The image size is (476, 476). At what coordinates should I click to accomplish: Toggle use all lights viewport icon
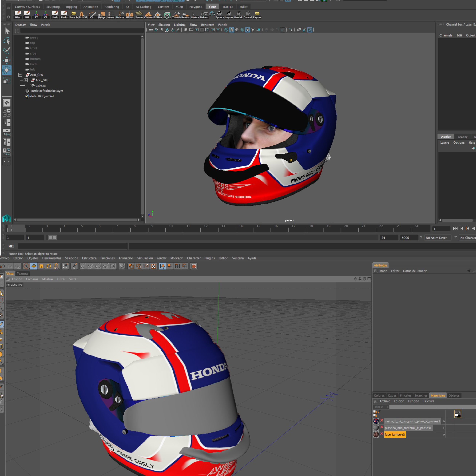pyautogui.click(x=253, y=30)
